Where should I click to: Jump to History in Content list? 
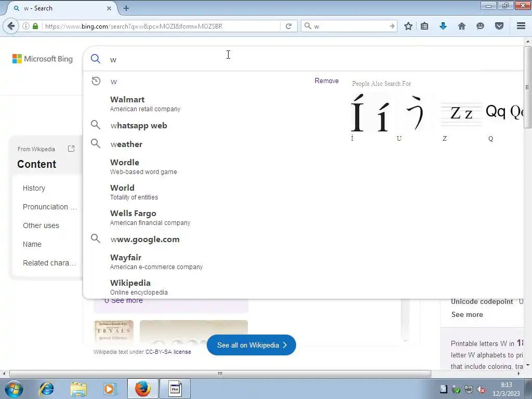(x=34, y=188)
